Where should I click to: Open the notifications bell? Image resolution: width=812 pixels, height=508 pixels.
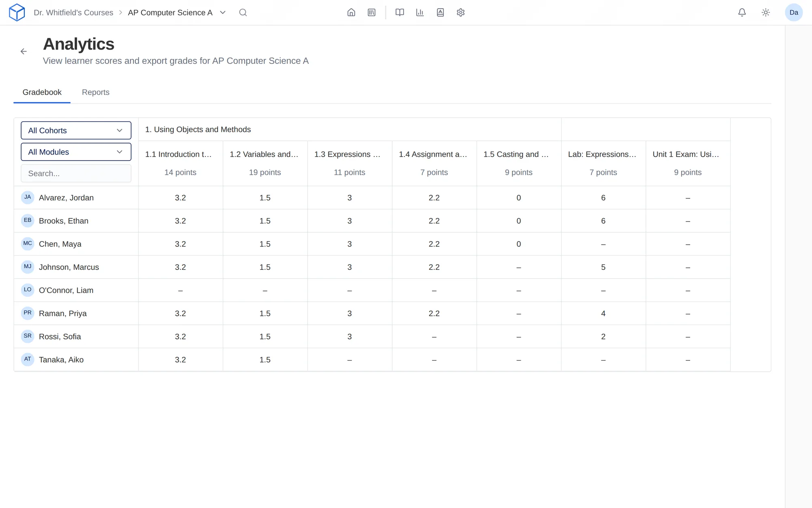coord(742,13)
